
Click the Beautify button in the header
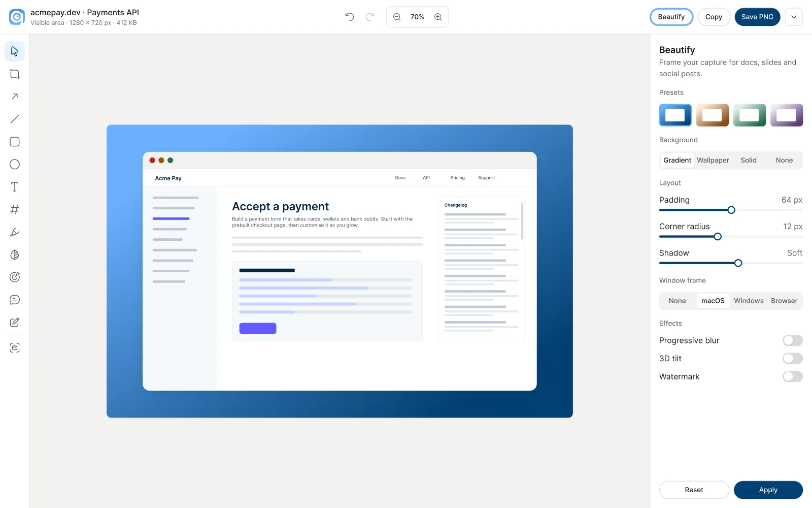[x=671, y=17]
